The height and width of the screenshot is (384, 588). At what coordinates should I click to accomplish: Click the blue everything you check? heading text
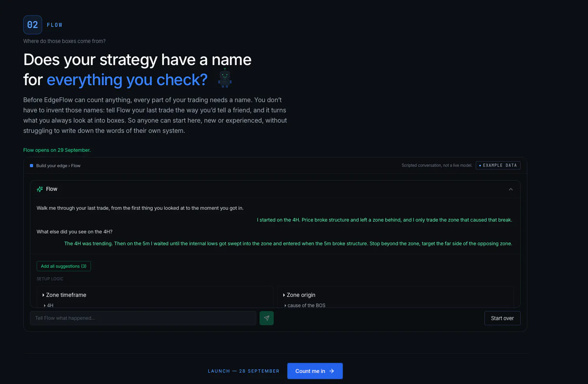(x=127, y=80)
